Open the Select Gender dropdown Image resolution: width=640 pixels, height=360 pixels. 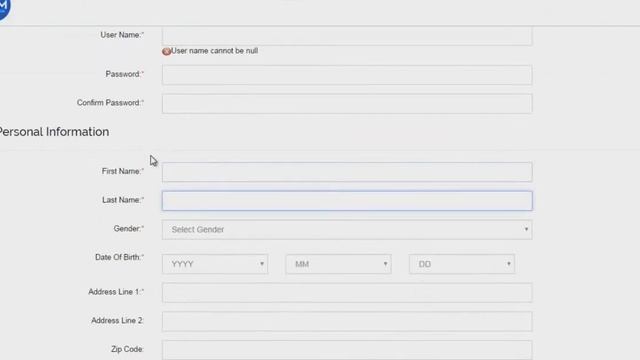pyautogui.click(x=347, y=229)
